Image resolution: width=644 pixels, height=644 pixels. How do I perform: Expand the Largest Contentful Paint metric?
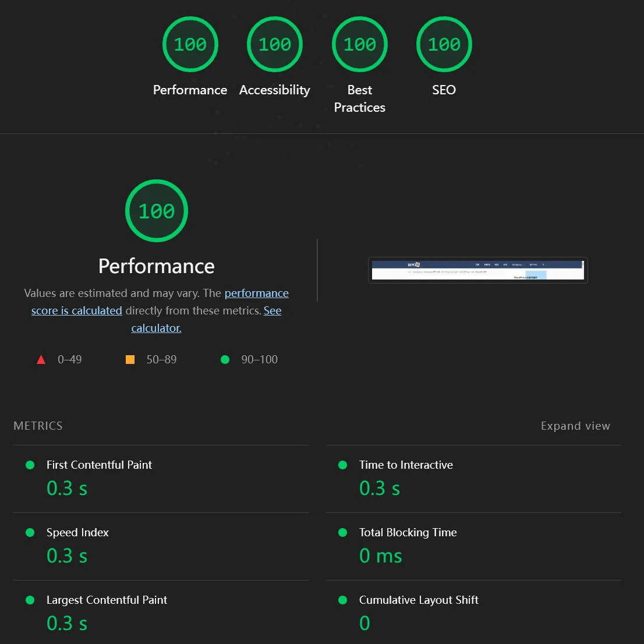[107, 600]
